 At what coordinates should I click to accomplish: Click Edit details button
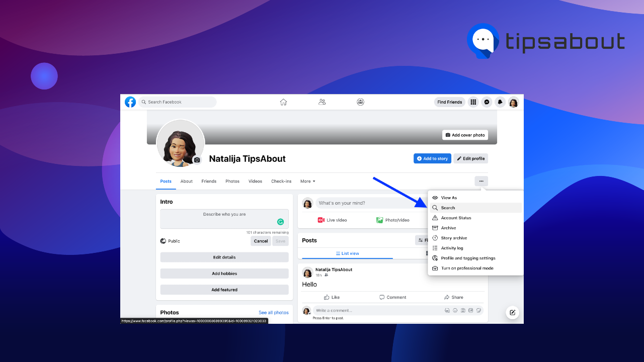click(x=224, y=257)
